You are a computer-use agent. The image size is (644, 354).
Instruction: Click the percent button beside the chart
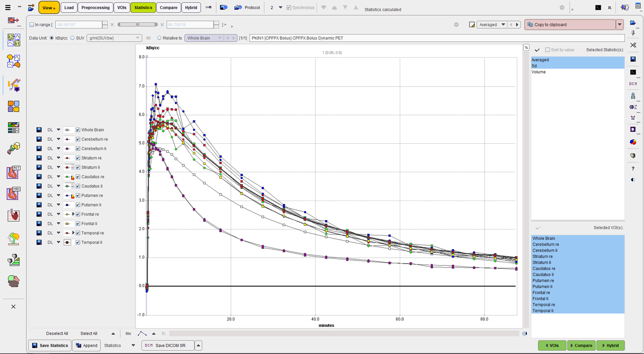point(526,47)
